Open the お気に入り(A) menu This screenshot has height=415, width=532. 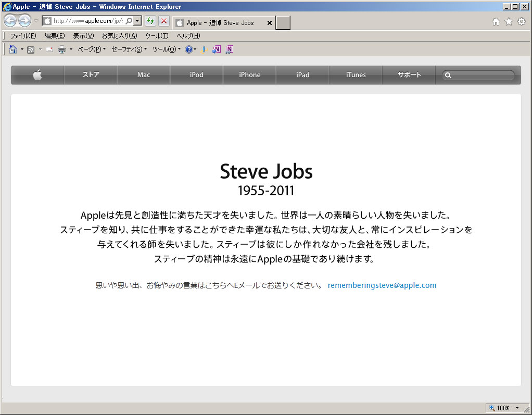(x=120, y=35)
